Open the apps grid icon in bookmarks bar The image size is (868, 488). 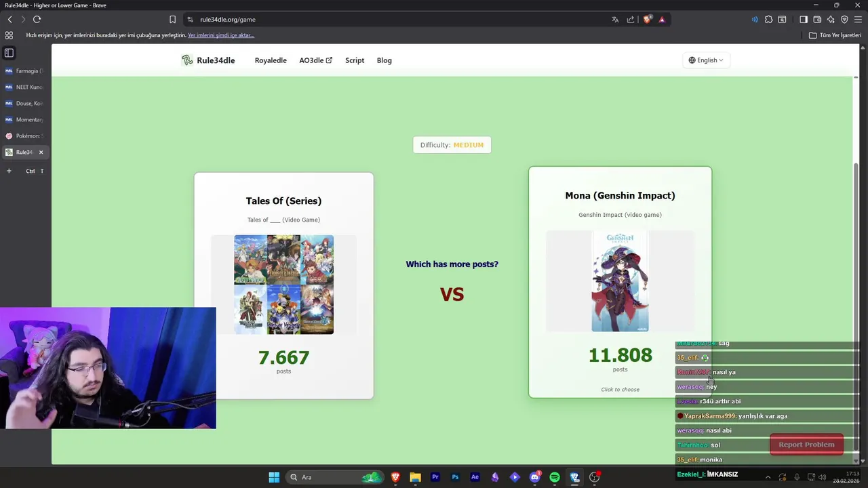pos(9,35)
